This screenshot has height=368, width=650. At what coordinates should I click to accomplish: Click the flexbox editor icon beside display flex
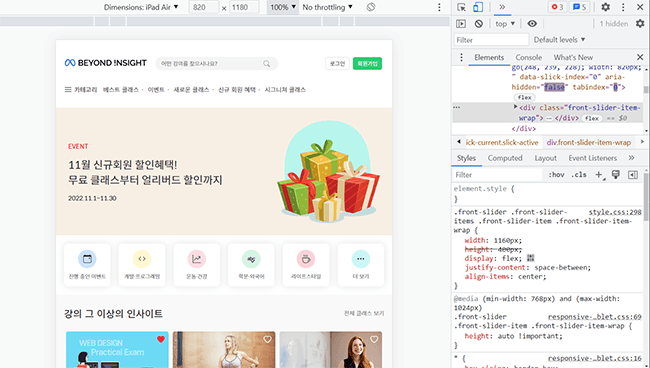pyautogui.click(x=530, y=258)
